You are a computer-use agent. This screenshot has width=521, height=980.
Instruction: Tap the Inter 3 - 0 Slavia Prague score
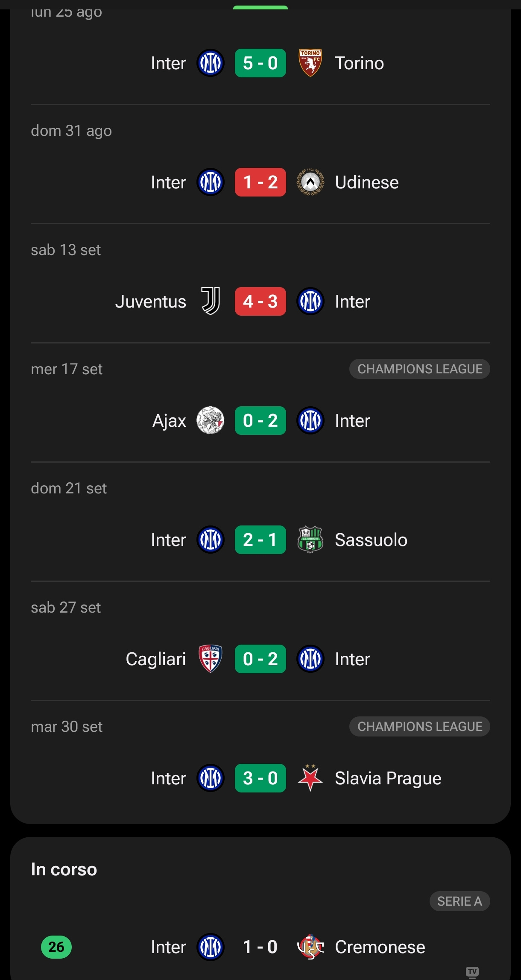pyautogui.click(x=260, y=778)
